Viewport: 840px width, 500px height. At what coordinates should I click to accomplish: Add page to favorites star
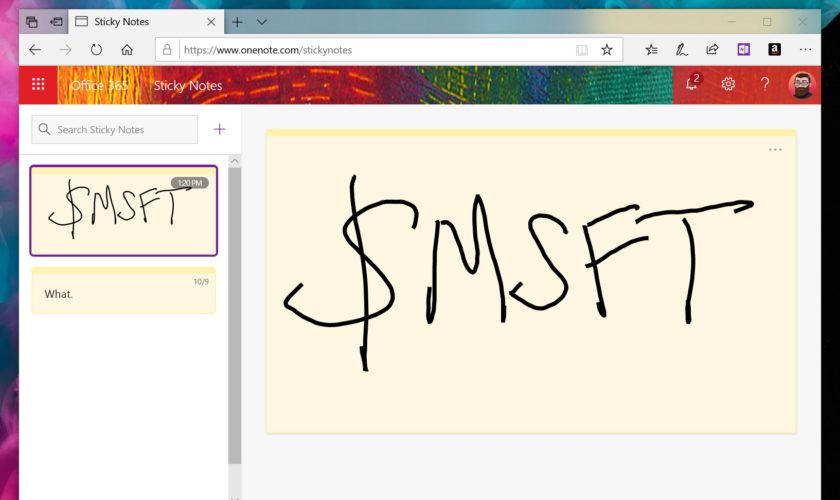tap(606, 50)
